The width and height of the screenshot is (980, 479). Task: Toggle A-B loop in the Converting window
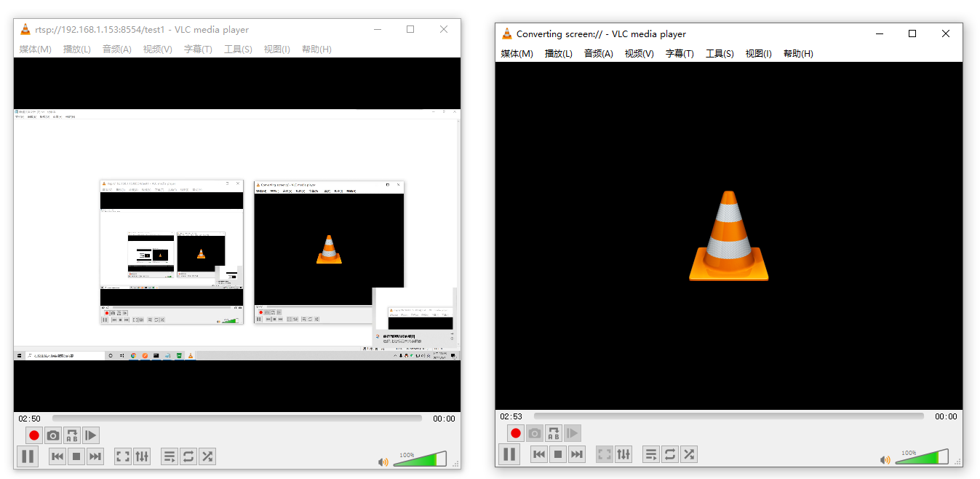(x=554, y=433)
